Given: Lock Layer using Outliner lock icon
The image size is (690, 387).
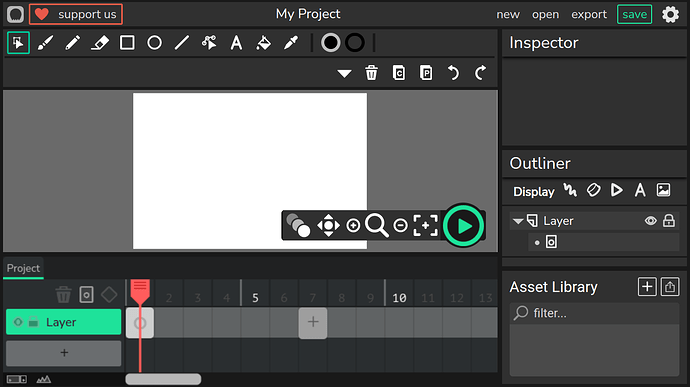Looking at the screenshot, I should (x=669, y=221).
